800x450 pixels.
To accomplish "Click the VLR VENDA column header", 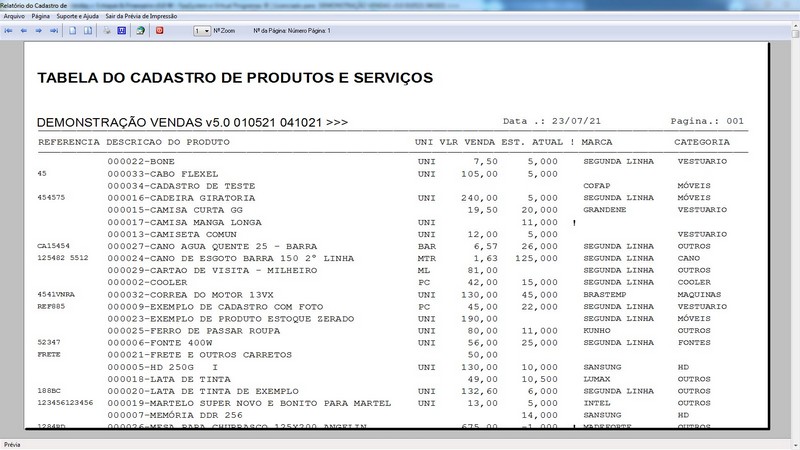I will (x=467, y=142).
